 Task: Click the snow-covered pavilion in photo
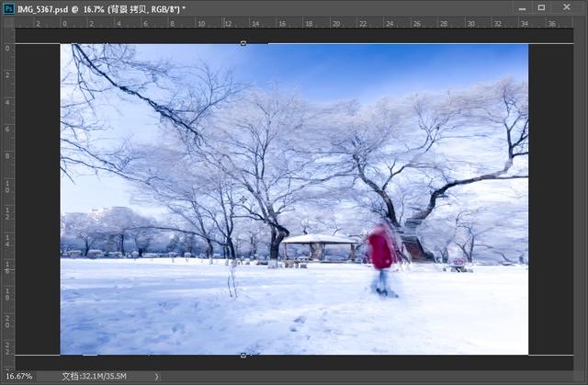coord(319,247)
